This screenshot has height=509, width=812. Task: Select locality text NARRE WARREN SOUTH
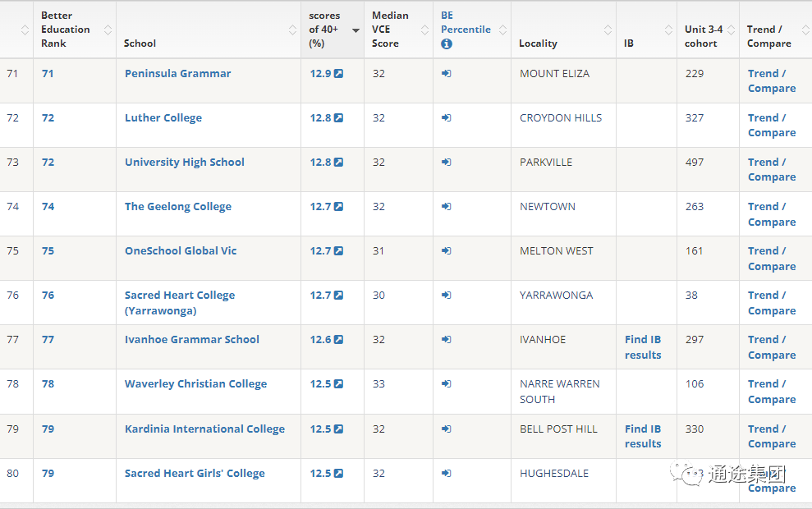560,392
